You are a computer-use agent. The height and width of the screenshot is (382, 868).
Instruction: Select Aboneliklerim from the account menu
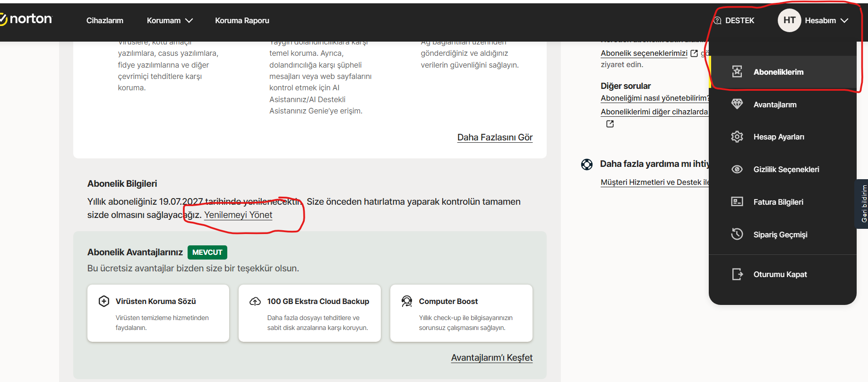coord(782,72)
